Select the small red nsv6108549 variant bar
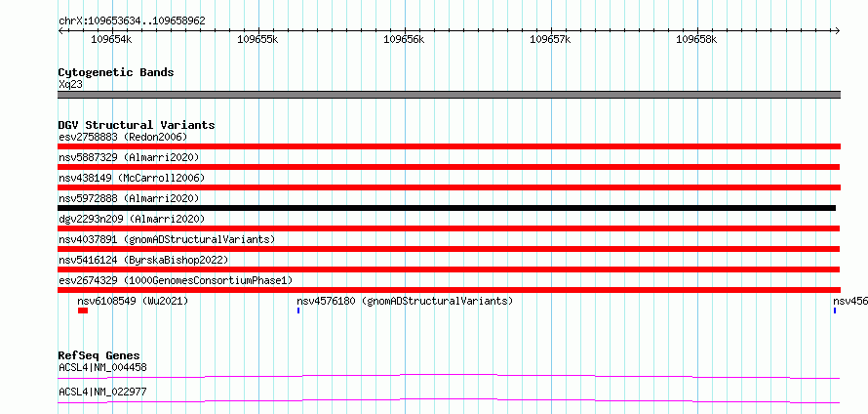868x414 pixels. (x=83, y=310)
